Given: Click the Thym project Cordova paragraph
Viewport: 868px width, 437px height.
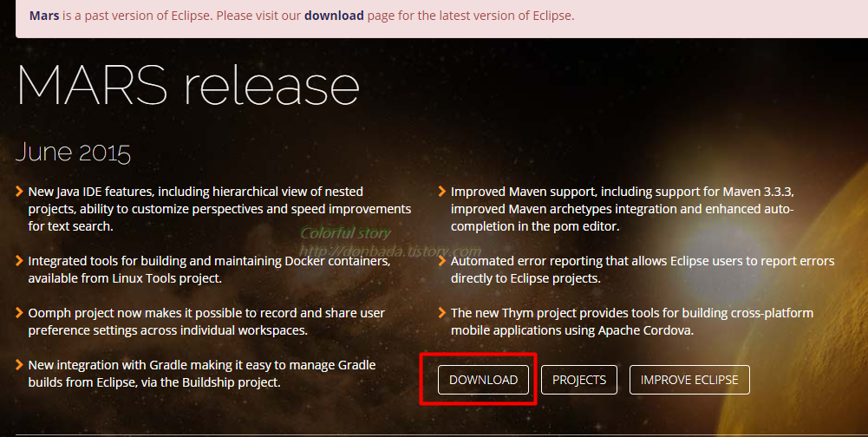Looking at the screenshot, I should (632, 322).
